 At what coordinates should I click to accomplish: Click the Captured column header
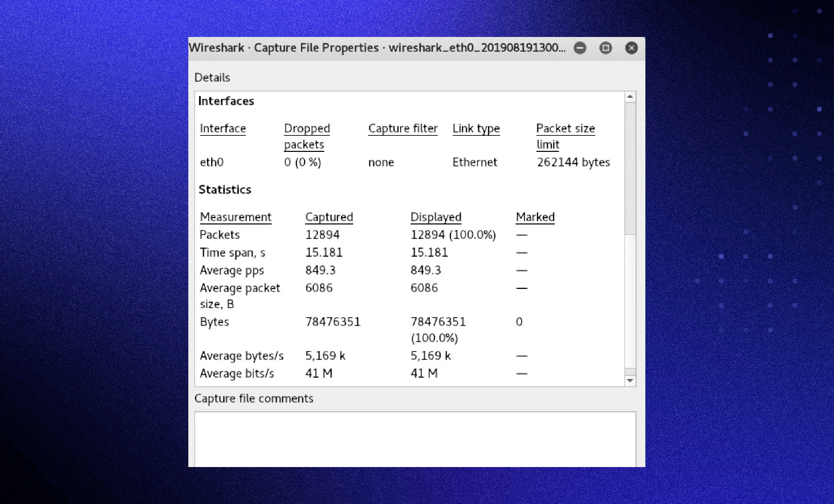pyautogui.click(x=329, y=217)
